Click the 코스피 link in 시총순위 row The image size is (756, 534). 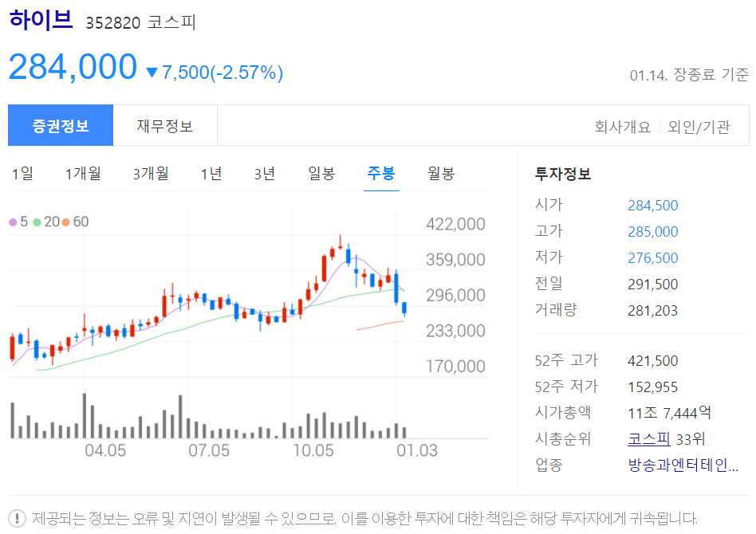click(650, 439)
